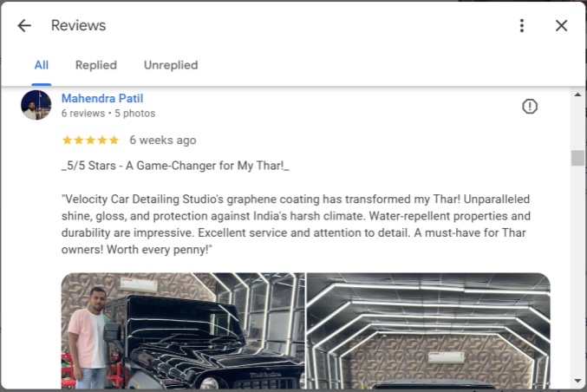Flag Mahendra Patil's review as inappropriate
This screenshot has width=587, height=392.
tap(530, 107)
